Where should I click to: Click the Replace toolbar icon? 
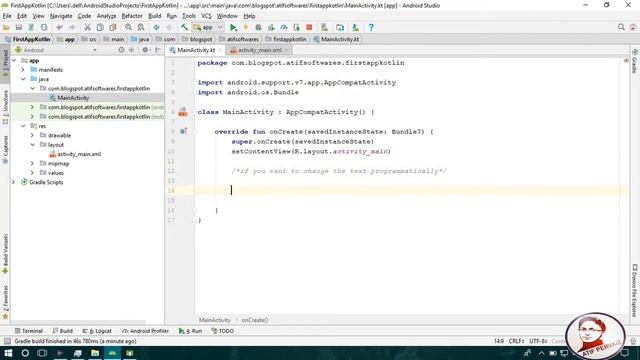pos(141,27)
